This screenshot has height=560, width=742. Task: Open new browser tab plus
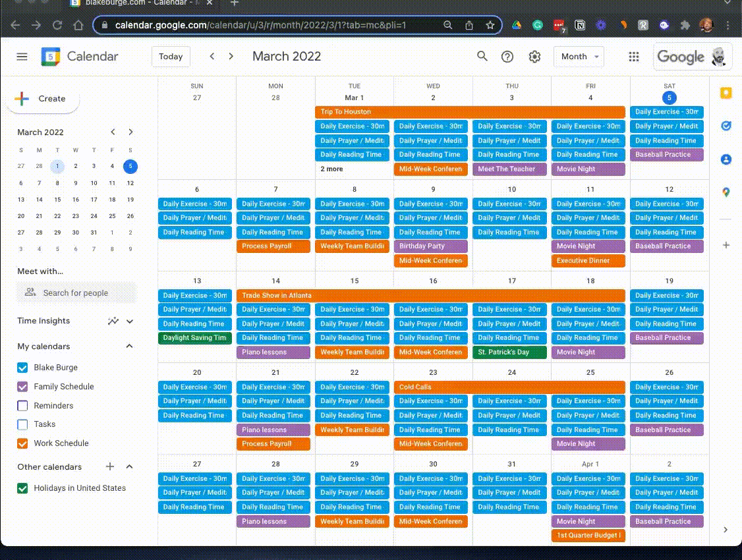point(234,3)
